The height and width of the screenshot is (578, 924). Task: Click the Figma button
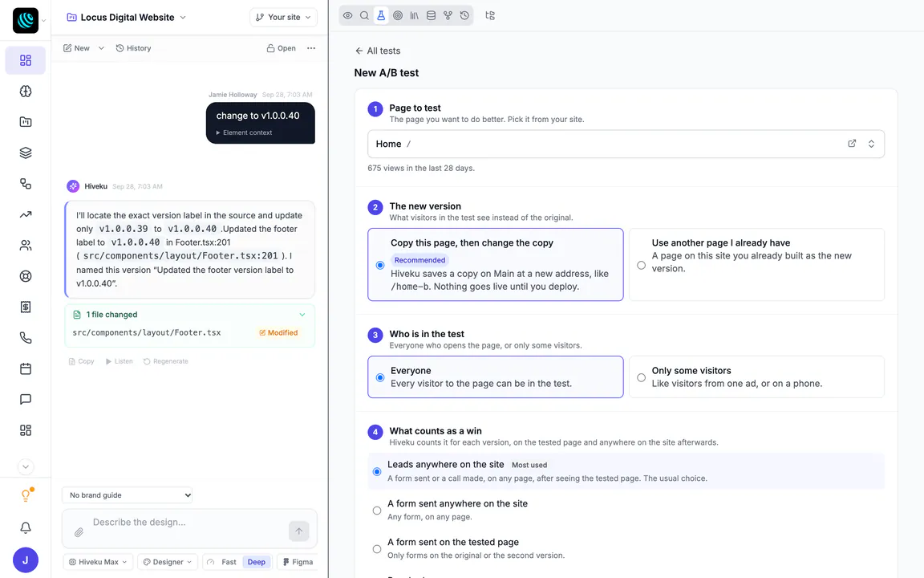pos(297,562)
